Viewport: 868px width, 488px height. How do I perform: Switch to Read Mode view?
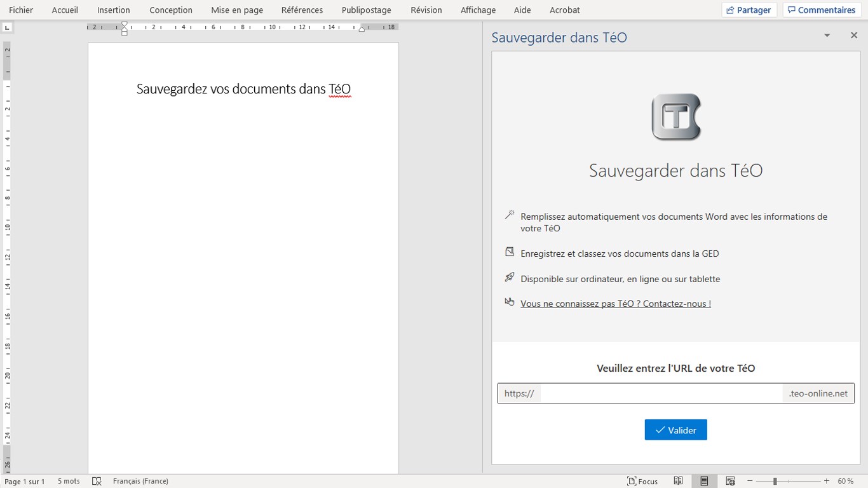(679, 482)
